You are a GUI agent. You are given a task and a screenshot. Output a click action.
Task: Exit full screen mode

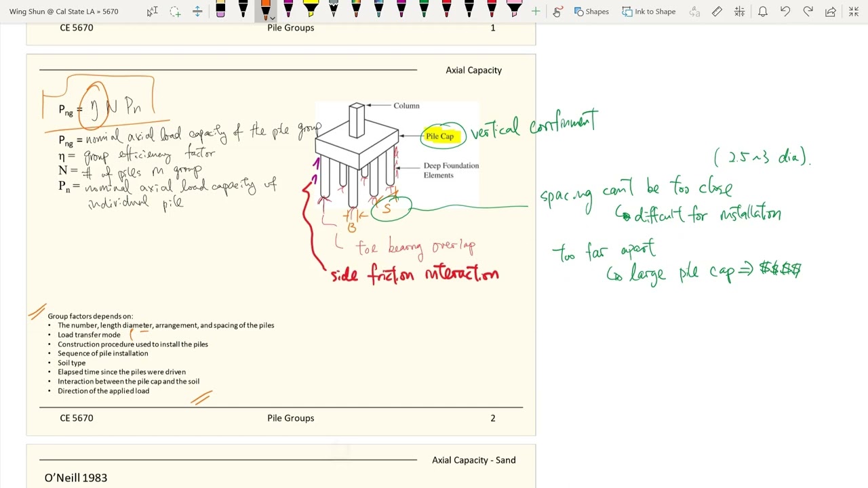point(854,12)
